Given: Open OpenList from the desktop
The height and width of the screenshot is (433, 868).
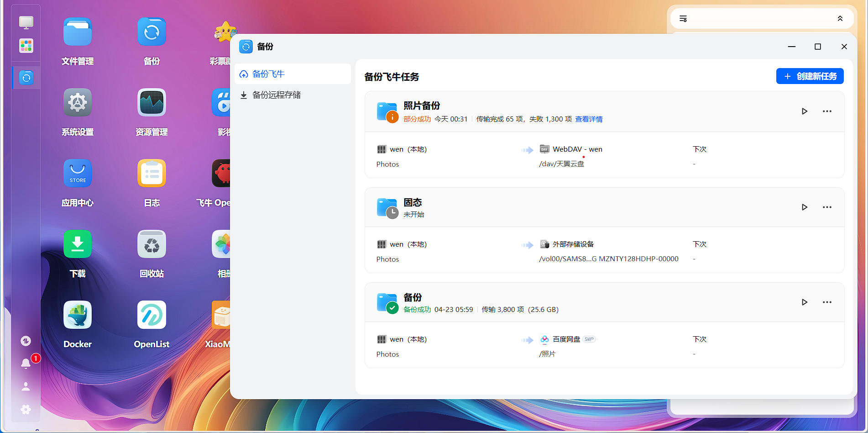Looking at the screenshot, I should click(151, 314).
